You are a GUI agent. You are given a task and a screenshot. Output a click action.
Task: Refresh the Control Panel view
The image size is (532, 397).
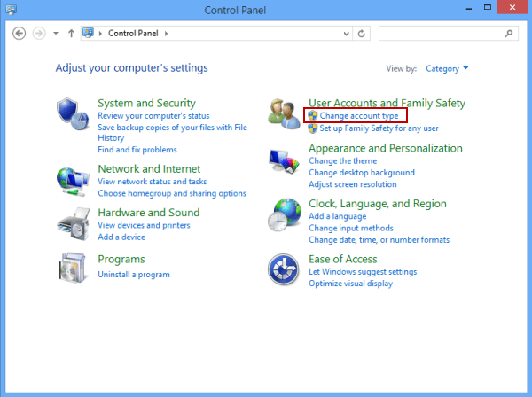point(362,34)
